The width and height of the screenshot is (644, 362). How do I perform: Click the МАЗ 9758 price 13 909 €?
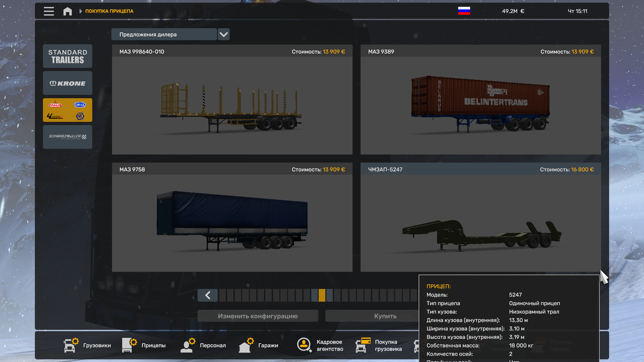(334, 169)
